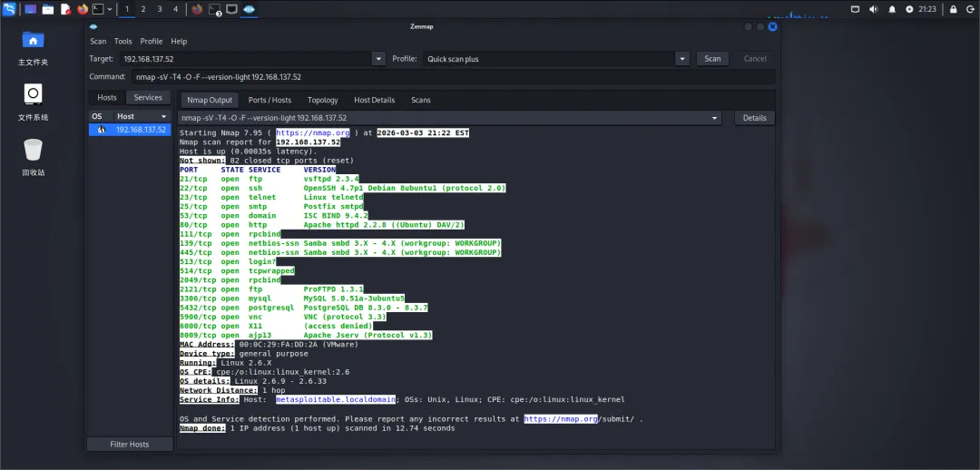Open the file system desktop icon
Image resolution: width=980 pixels, height=470 pixels.
(x=34, y=94)
